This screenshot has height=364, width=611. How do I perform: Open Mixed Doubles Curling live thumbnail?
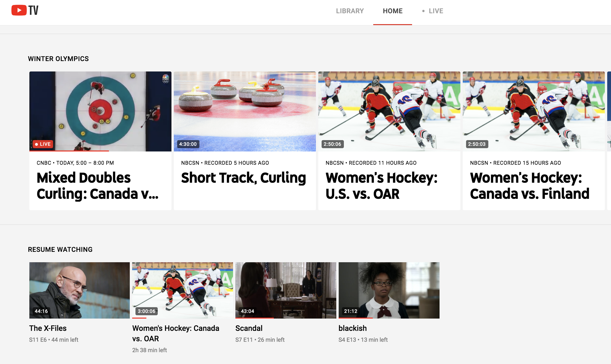pos(100,111)
